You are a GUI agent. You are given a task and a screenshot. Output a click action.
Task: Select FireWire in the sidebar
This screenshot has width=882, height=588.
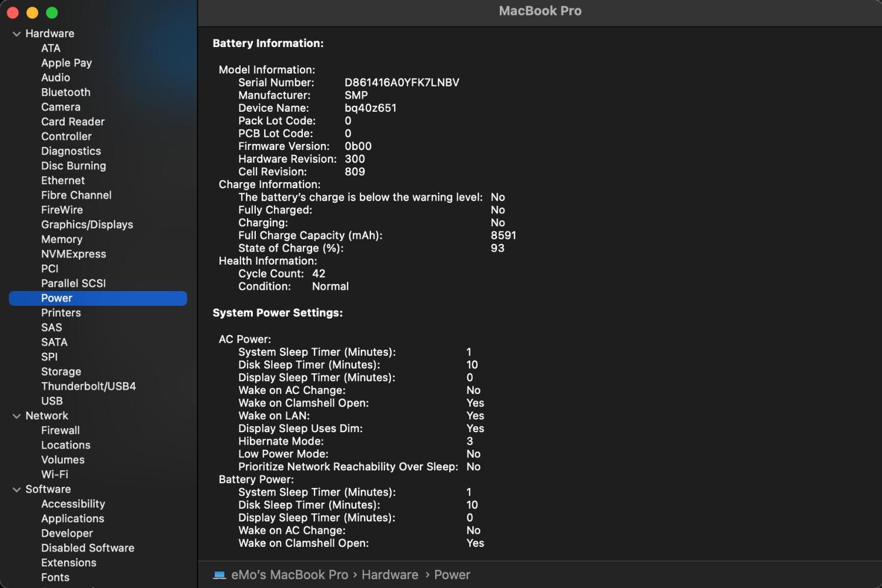tap(62, 210)
